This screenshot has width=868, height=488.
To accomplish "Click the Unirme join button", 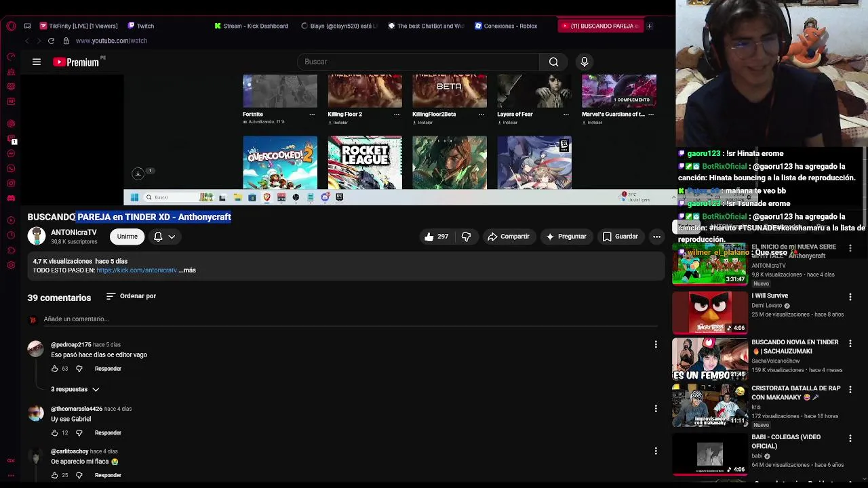I will click(x=127, y=237).
